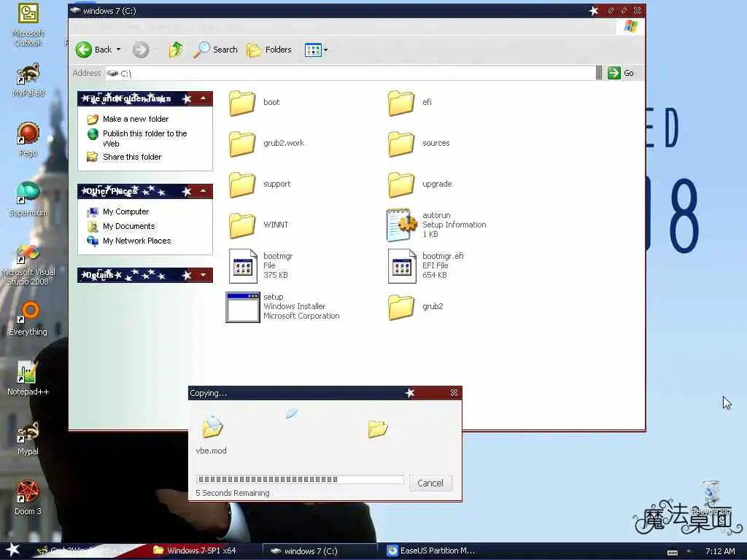Select the support folder
The height and width of the screenshot is (560, 747).
[260, 184]
